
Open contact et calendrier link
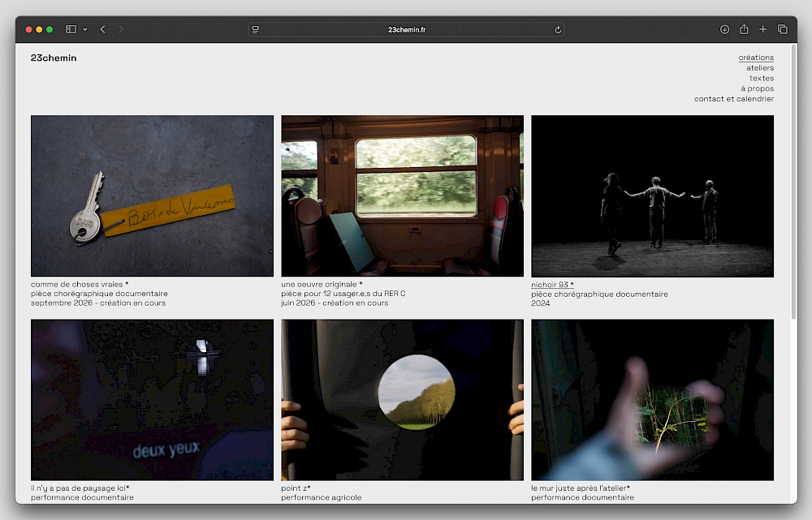click(733, 99)
